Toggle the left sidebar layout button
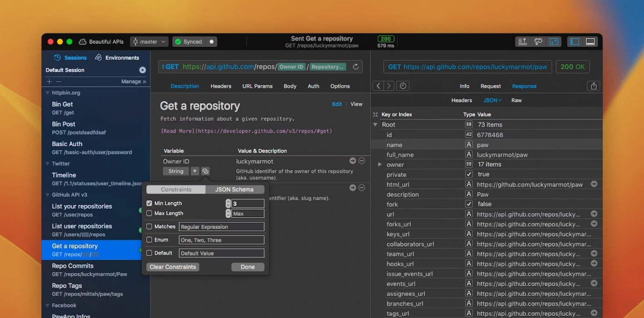Image resolution: width=644 pixels, height=318 pixels. 575,42
